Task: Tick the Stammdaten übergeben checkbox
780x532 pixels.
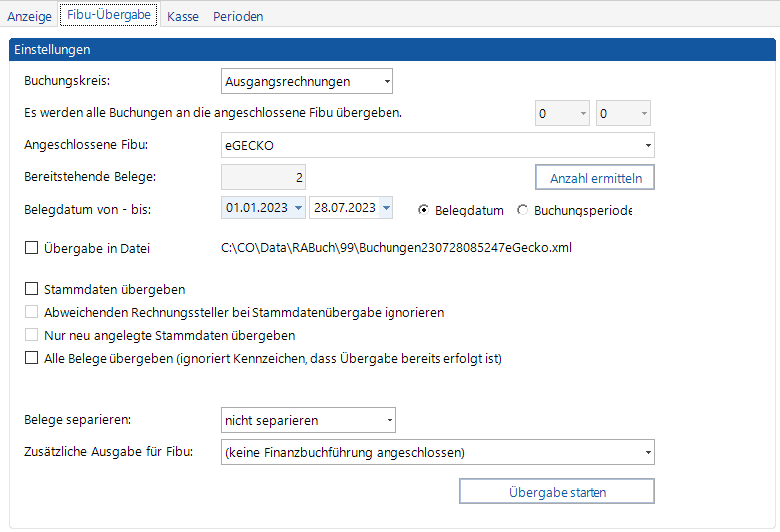Action: click(31, 290)
